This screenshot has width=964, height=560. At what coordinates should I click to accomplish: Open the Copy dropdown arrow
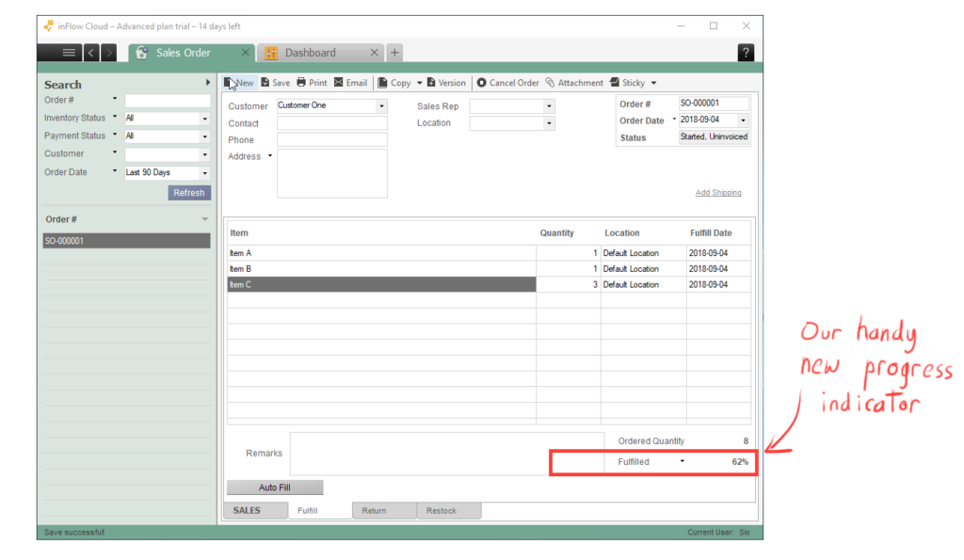tap(419, 83)
